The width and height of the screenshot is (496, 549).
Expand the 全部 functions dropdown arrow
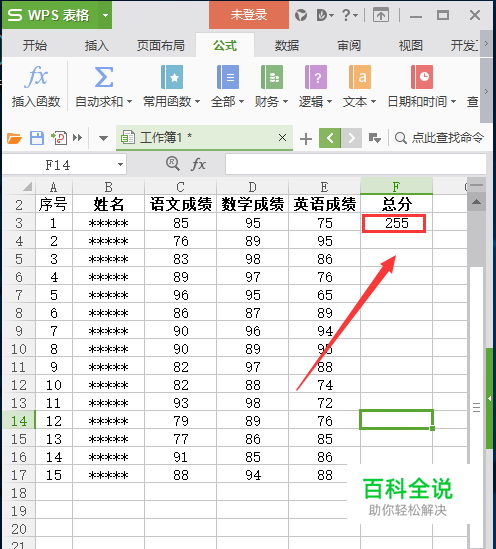click(241, 102)
